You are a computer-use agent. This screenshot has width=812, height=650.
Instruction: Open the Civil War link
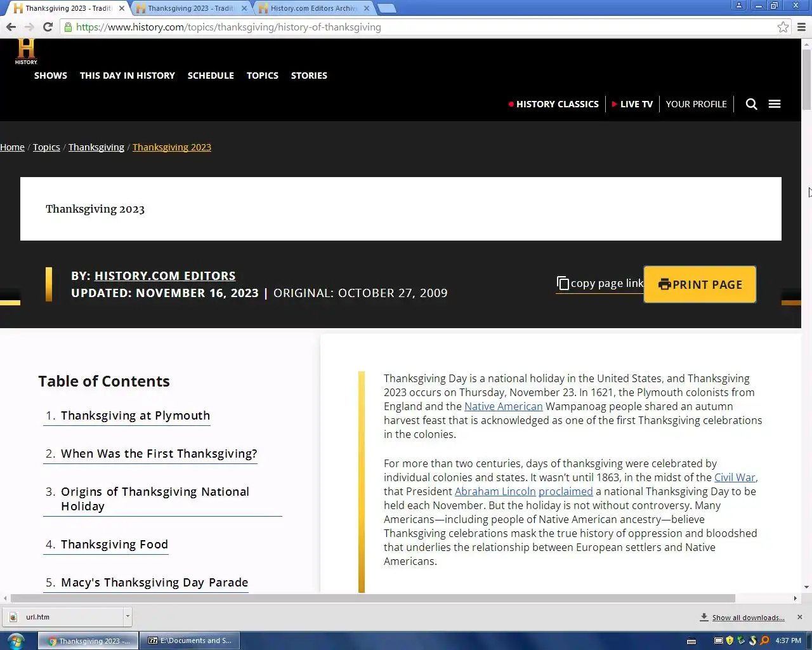pos(735,477)
